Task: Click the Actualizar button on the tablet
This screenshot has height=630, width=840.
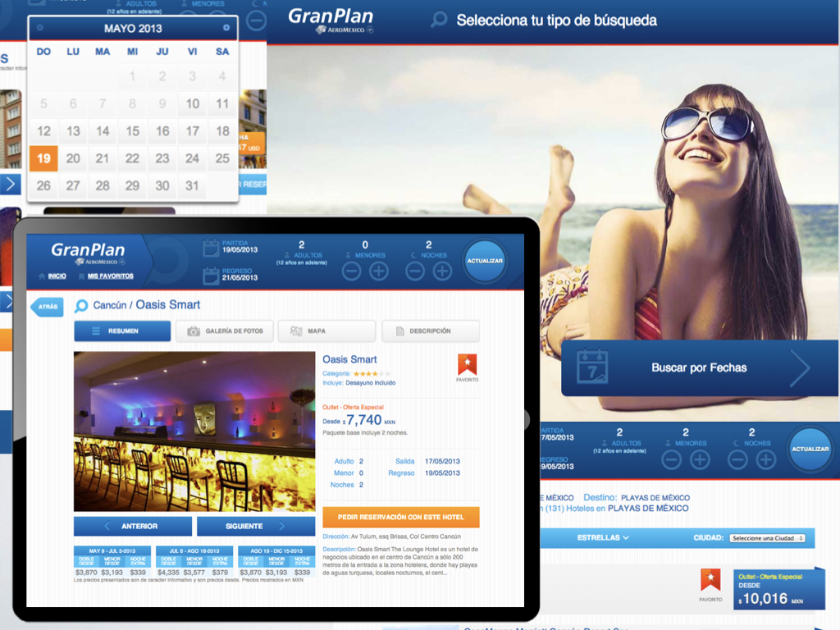Action: (485, 261)
